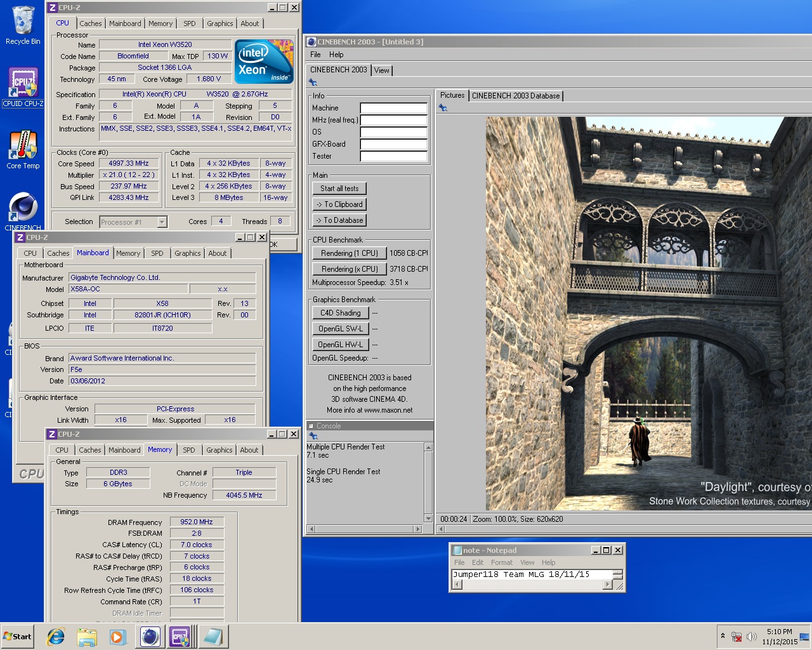Switch to CPU-Z taskbar button
Viewport: 812px width, 650px height.
180,637
